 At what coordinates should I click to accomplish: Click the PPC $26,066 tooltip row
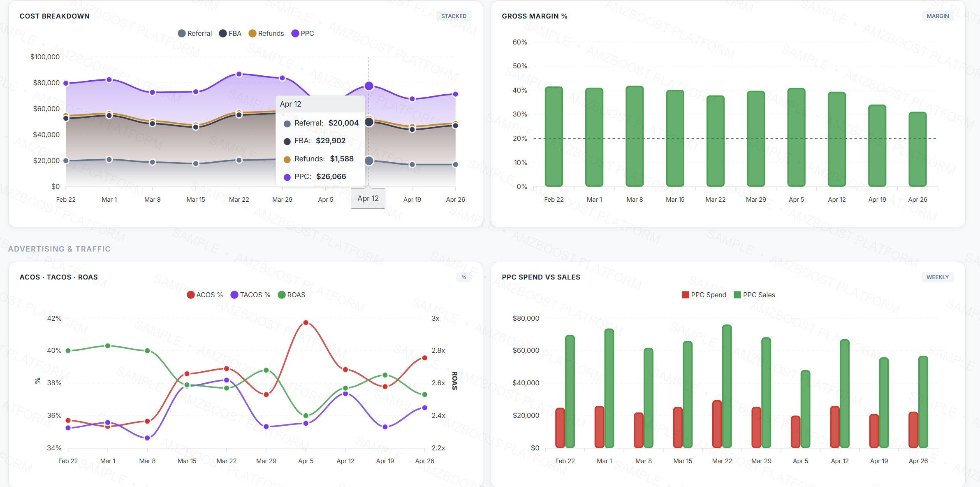315,177
